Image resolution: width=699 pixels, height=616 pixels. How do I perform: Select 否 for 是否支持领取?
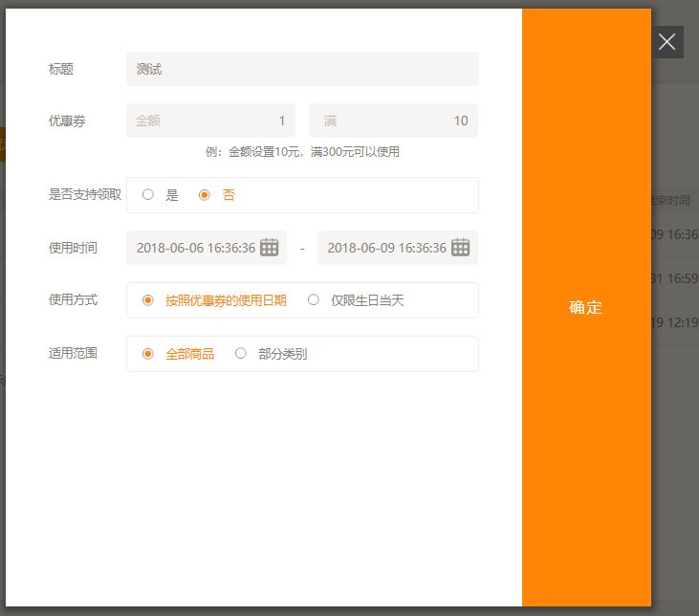click(205, 195)
